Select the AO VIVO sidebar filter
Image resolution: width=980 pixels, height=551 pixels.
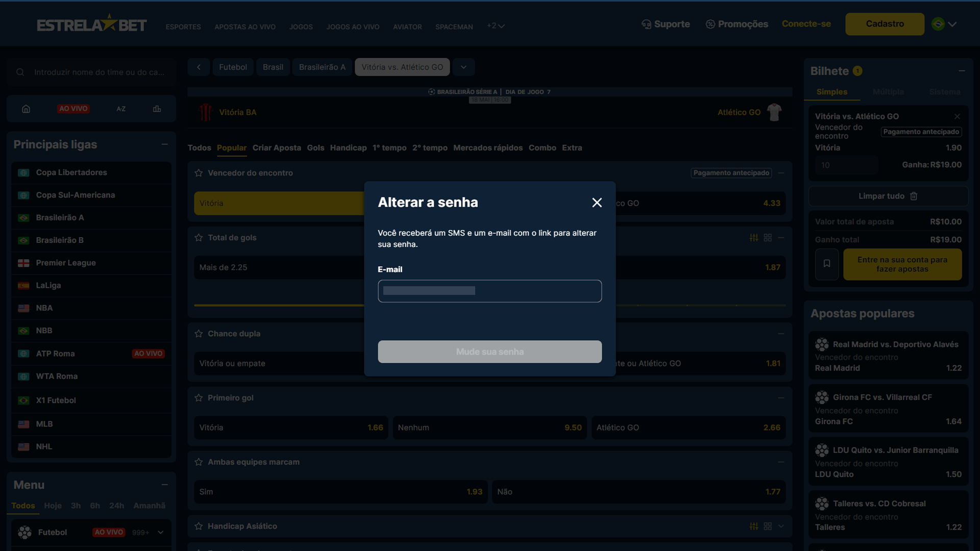pyautogui.click(x=73, y=109)
